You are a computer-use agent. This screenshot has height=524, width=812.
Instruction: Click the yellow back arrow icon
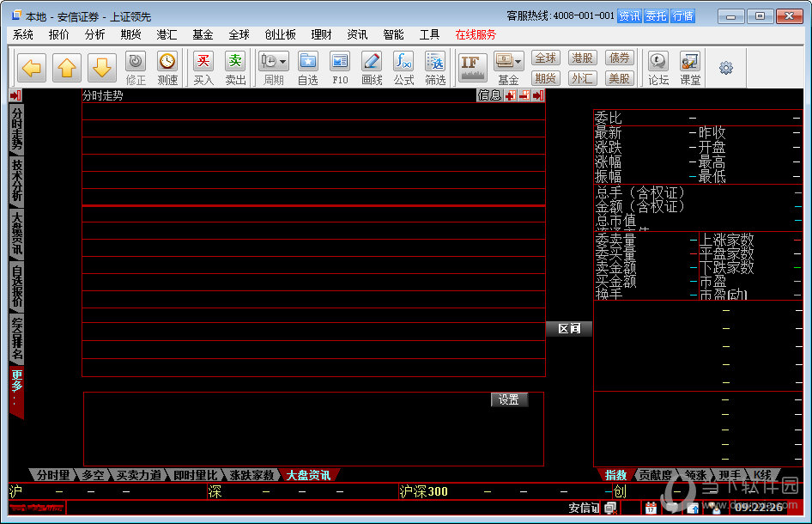[x=32, y=68]
